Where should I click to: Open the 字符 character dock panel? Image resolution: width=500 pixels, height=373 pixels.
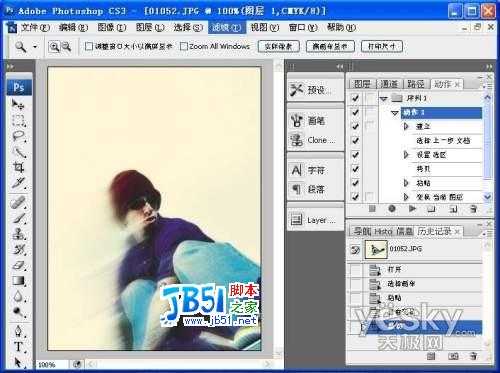[x=315, y=170]
